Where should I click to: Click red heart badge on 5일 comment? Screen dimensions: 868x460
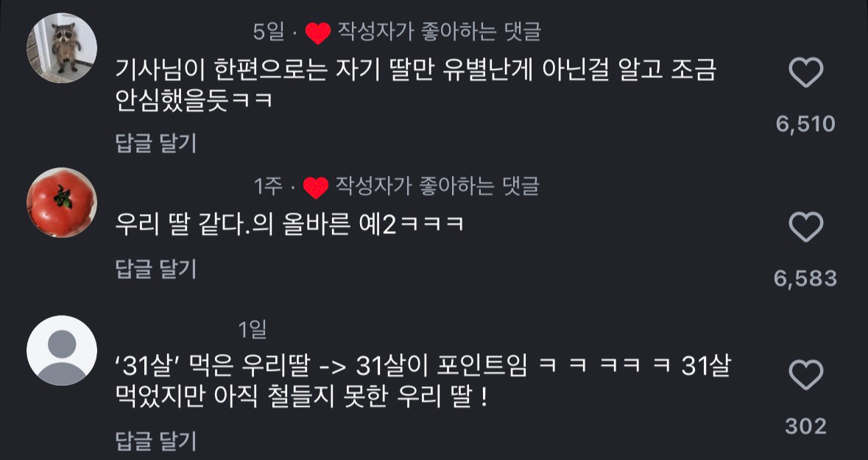point(318,33)
